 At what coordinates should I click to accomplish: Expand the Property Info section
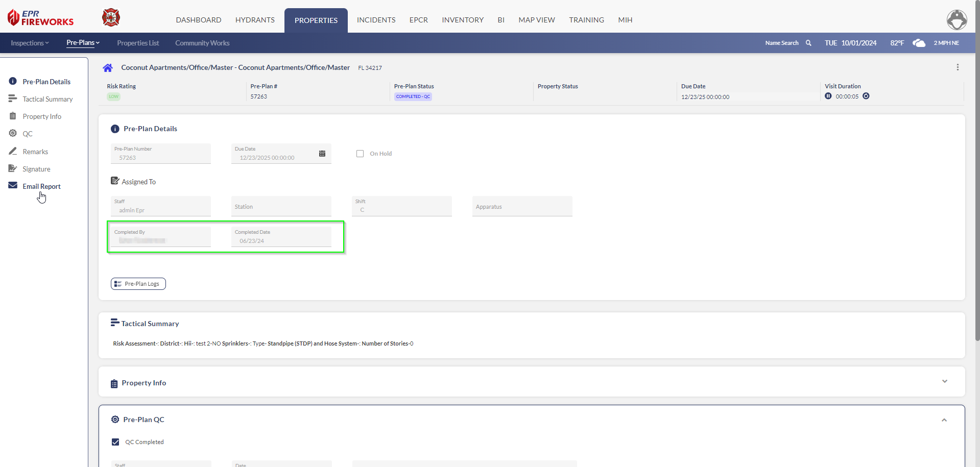[x=944, y=382]
